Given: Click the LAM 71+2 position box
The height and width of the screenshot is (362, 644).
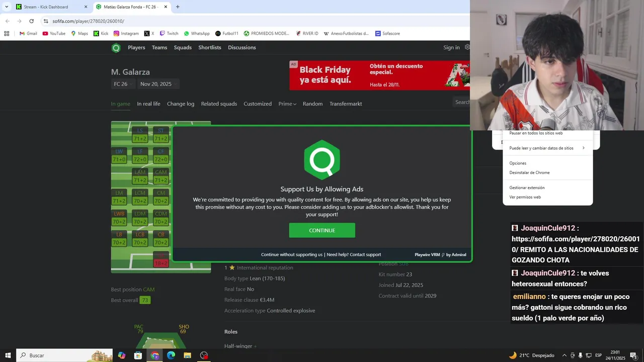Looking at the screenshot, I should click(x=140, y=176).
